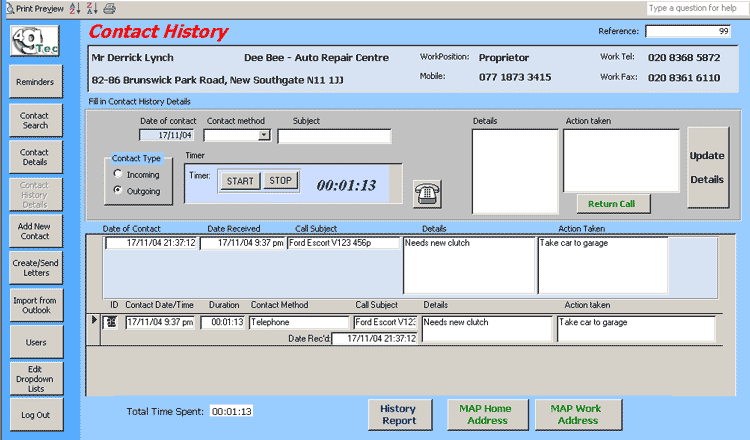750x440 pixels.
Task: Click the Update Details button
Action: pos(707,167)
